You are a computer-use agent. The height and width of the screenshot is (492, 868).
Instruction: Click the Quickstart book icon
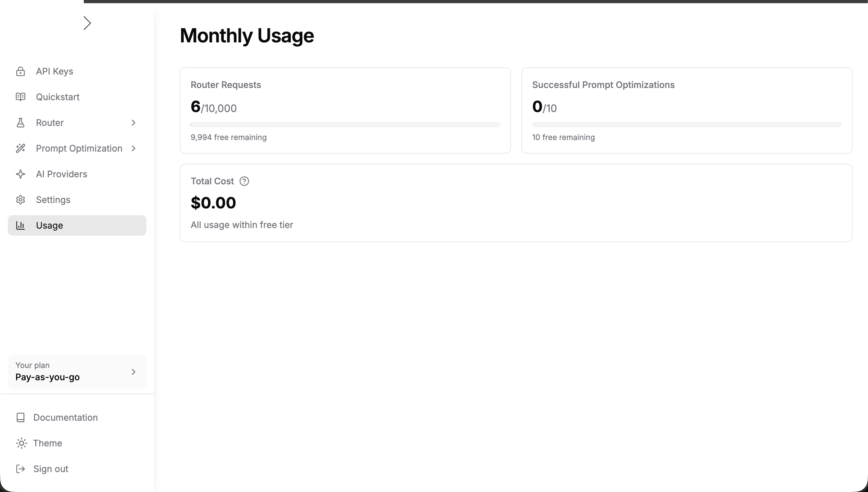click(21, 97)
